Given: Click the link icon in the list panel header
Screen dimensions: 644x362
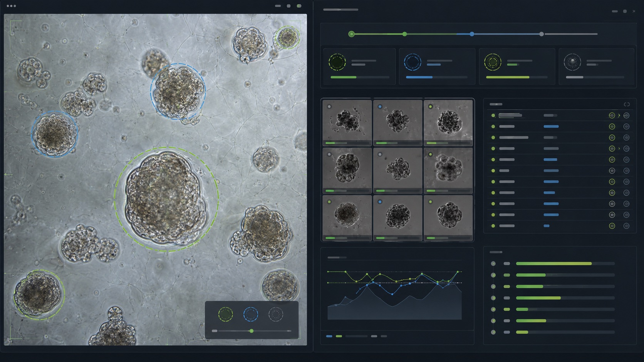Looking at the screenshot, I should click(x=627, y=104).
